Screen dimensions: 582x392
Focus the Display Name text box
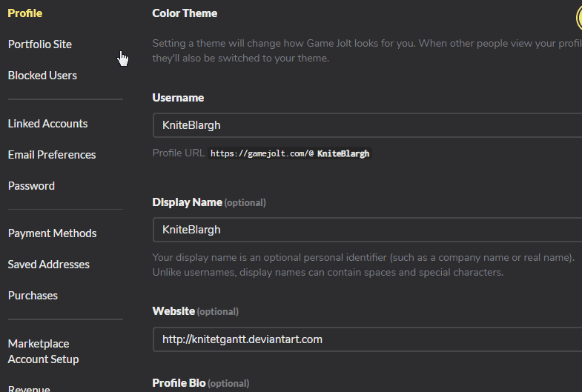(x=367, y=230)
